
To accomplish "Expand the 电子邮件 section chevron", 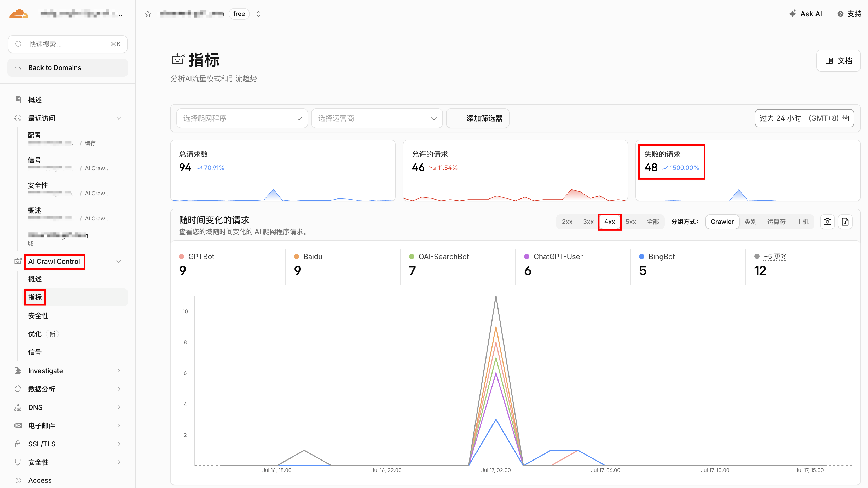I will 119,425.
